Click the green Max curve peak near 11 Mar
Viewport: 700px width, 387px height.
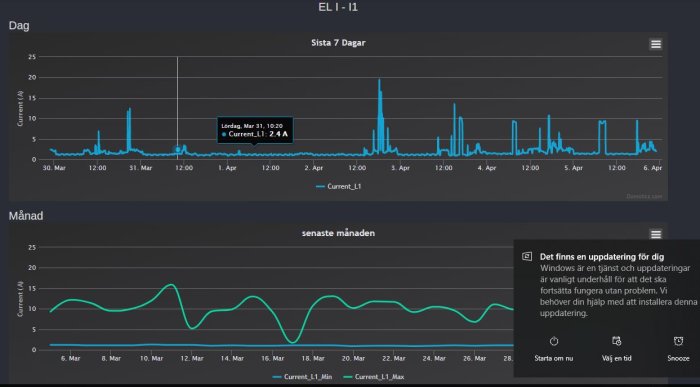click(172, 284)
